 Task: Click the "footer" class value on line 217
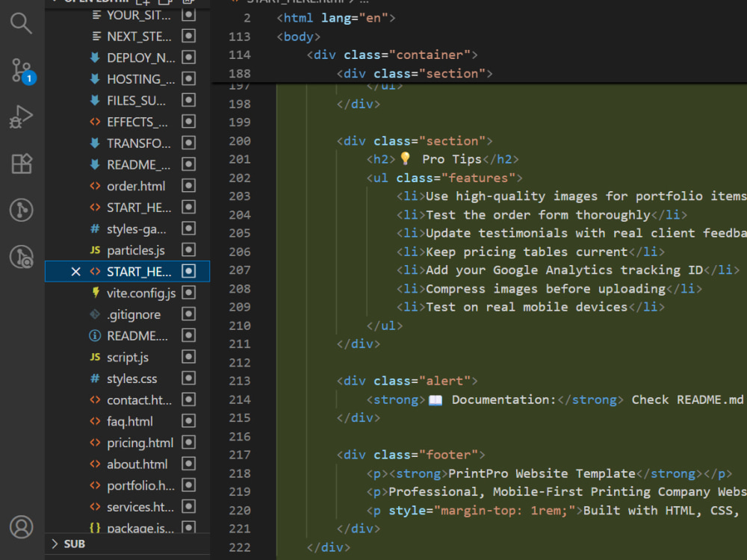point(448,455)
